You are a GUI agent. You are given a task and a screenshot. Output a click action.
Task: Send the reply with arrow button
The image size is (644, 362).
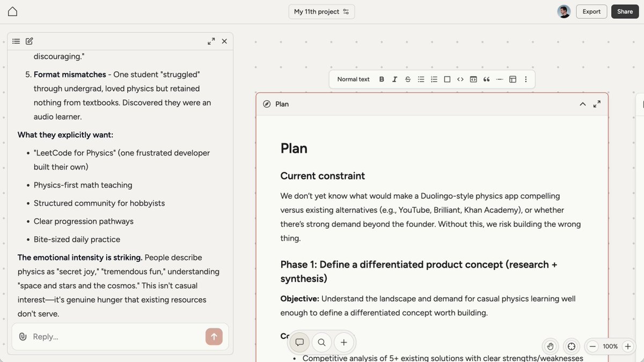(214, 337)
